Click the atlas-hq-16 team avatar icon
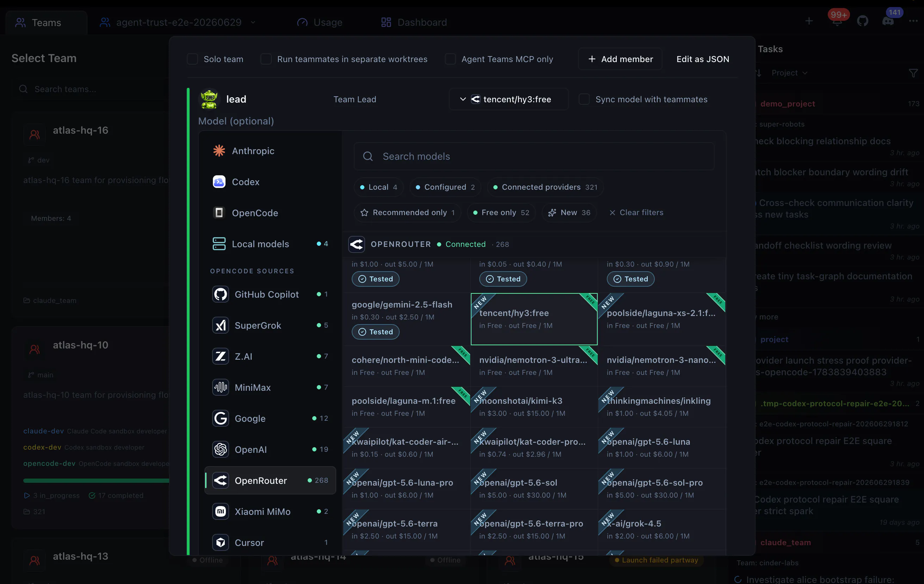This screenshot has width=924, height=584. (35, 134)
